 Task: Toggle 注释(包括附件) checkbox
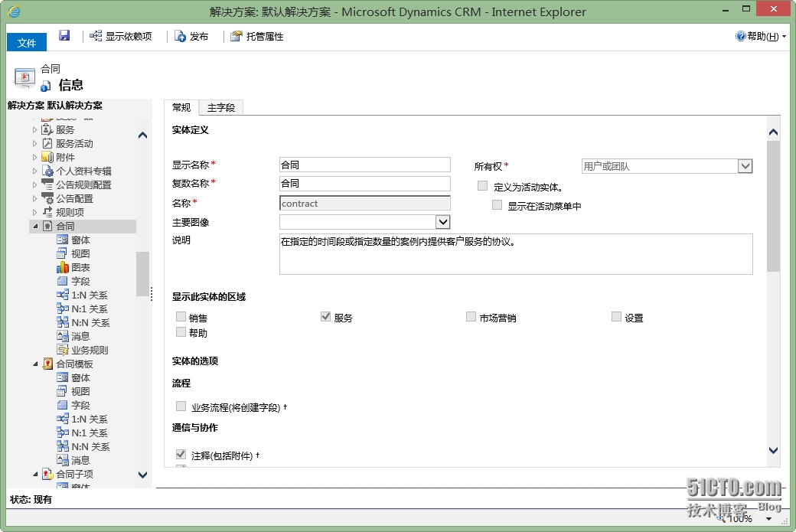point(181,455)
